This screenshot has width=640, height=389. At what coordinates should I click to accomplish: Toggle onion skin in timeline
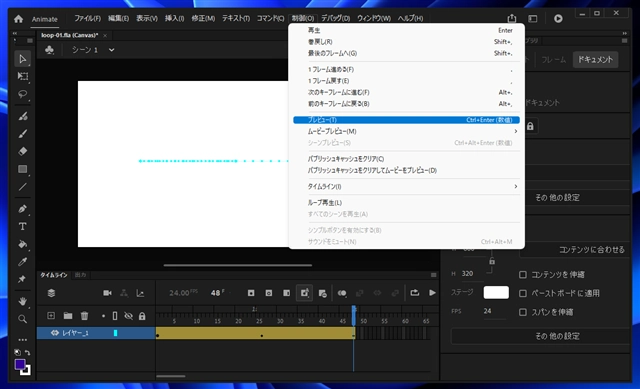coord(342,293)
